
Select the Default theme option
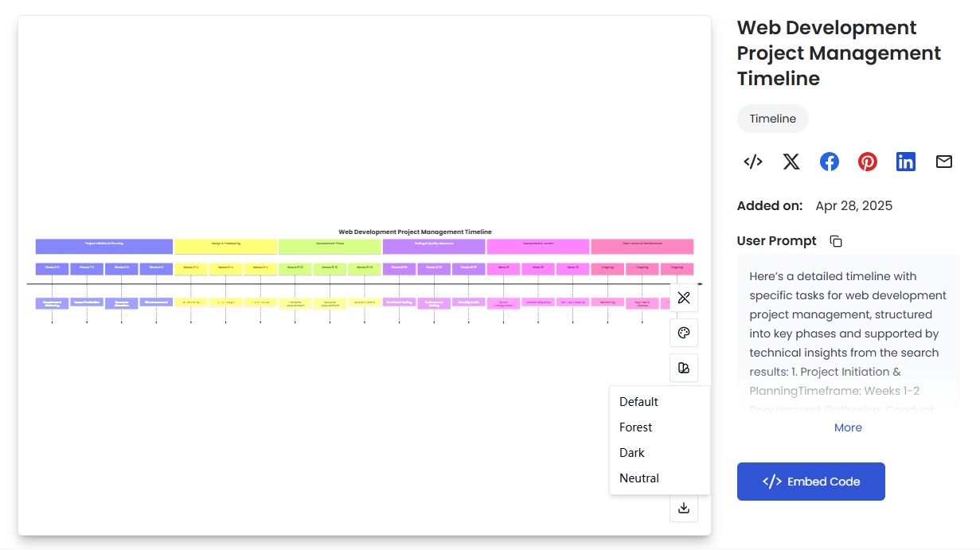click(638, 402)
